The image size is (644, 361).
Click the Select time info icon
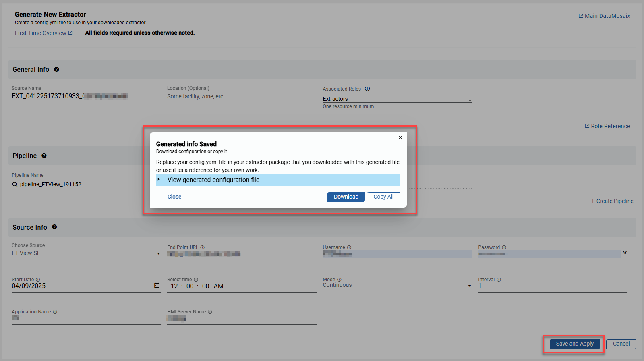coord(196,280)
